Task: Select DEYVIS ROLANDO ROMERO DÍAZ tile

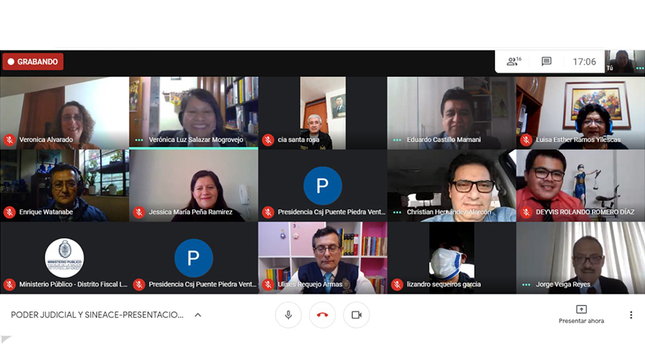Action: (580, 186)
